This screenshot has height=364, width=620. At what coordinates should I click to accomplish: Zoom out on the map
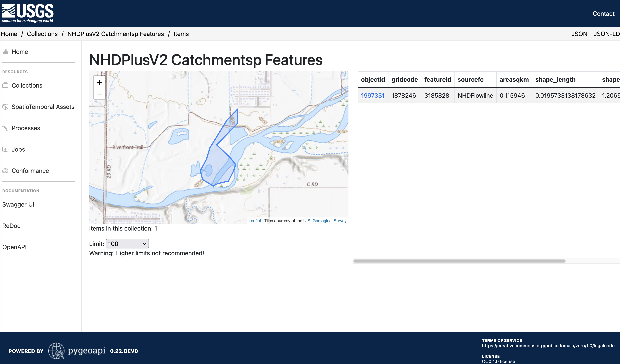99,94
